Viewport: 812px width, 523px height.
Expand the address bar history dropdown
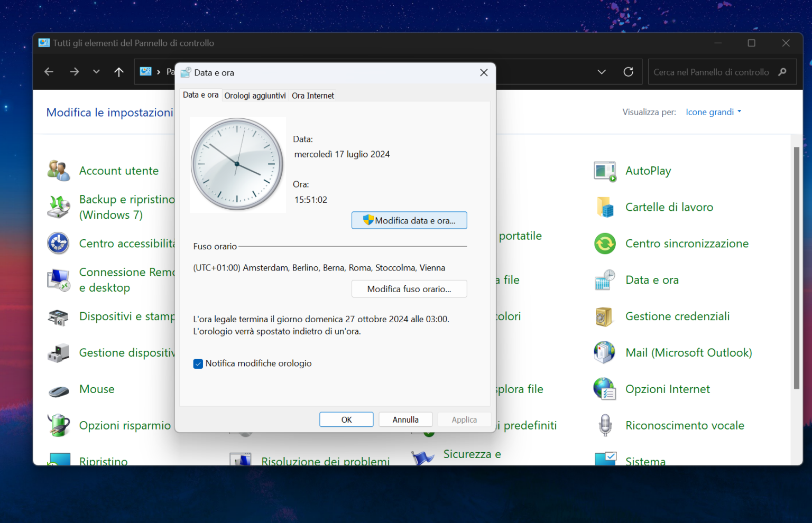(x=602, y=72)
